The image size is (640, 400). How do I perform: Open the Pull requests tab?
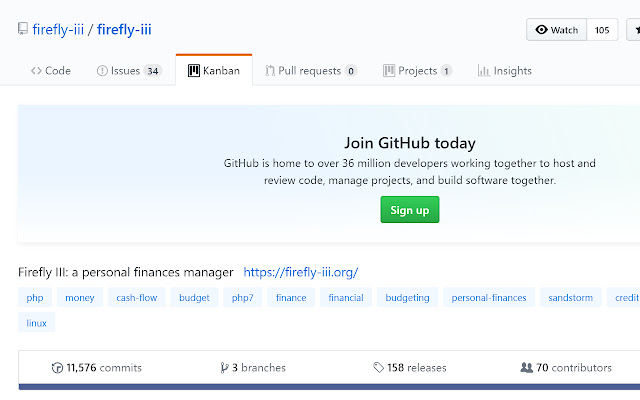click(311, 71)
